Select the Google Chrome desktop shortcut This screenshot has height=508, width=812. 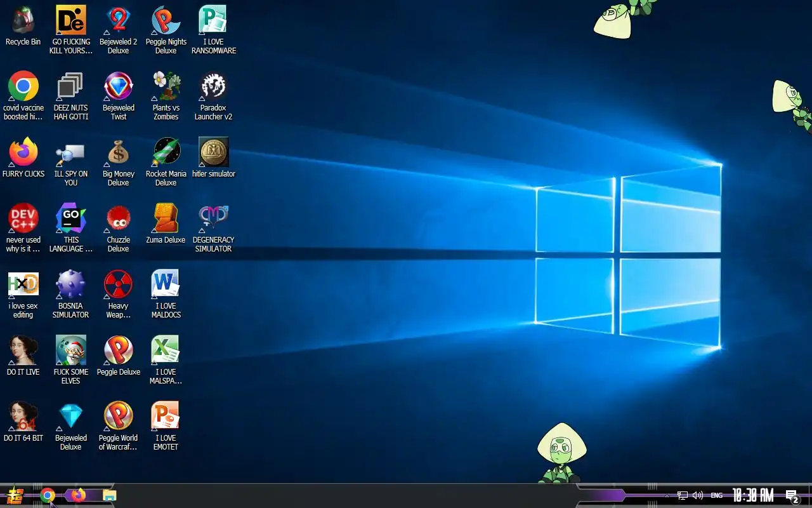click(23, 96)
